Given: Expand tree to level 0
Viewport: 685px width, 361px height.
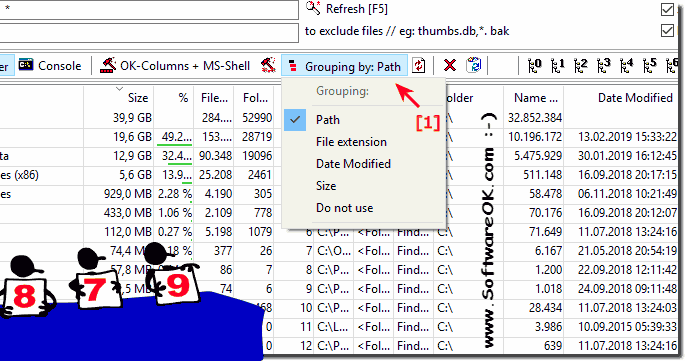Looking at the screenshot, I should [535, 66].
